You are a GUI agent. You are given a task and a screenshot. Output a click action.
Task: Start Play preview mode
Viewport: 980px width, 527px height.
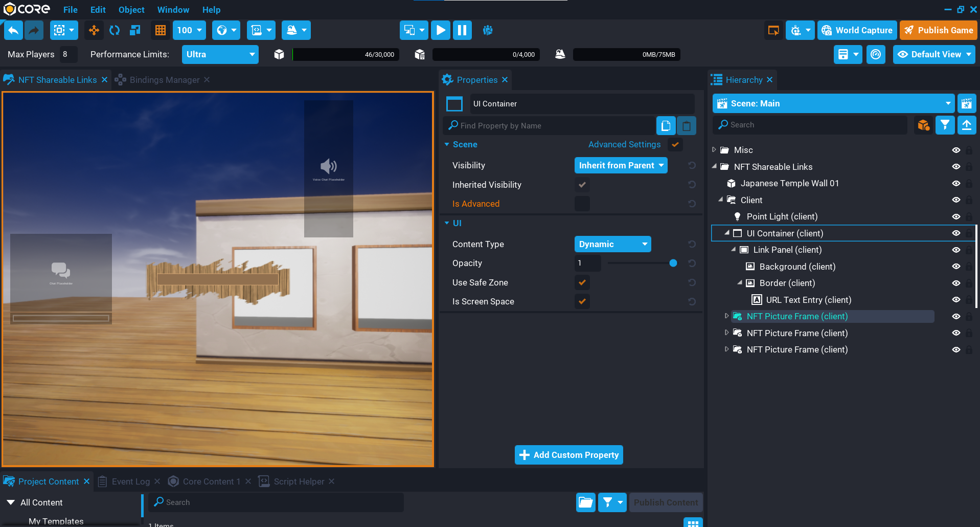[440, 31]
